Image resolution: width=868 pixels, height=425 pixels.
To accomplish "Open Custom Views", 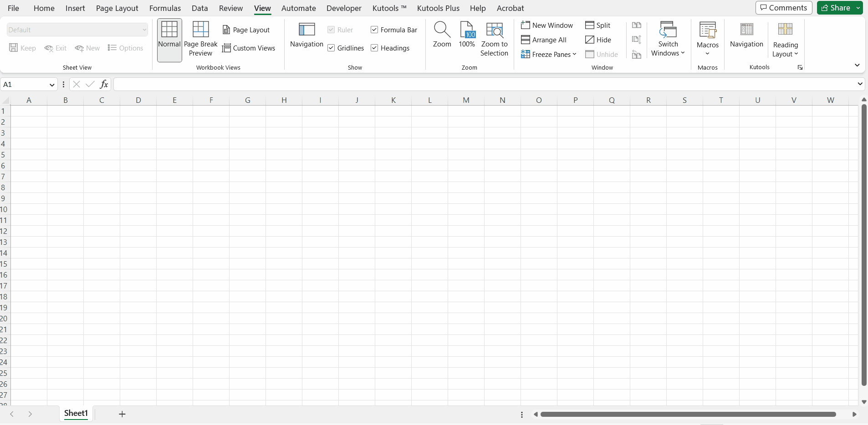I will (x=250, y=48).
